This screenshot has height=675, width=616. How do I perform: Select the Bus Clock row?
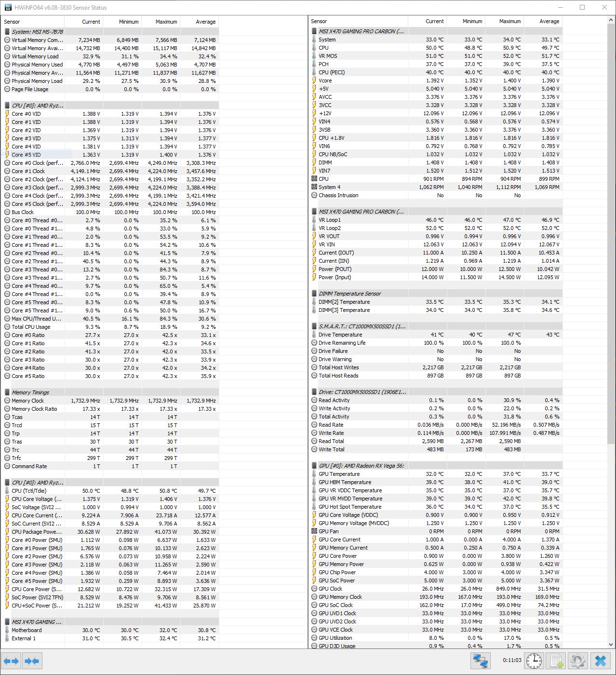111,212
